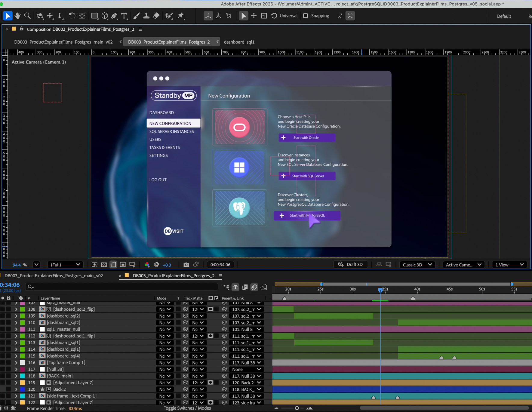Select the Pan Behind anchor point tool

coord(82,16)
